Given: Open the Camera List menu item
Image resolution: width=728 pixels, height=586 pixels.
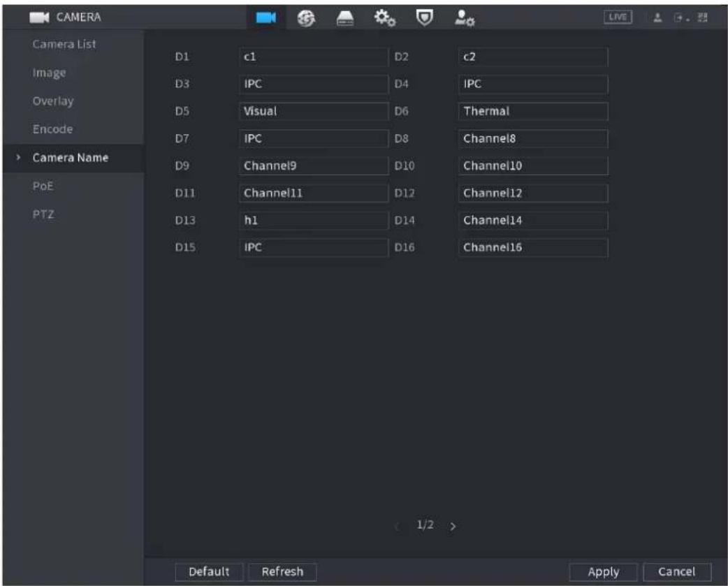Looking at the screenshot, I should click(64, 44).
